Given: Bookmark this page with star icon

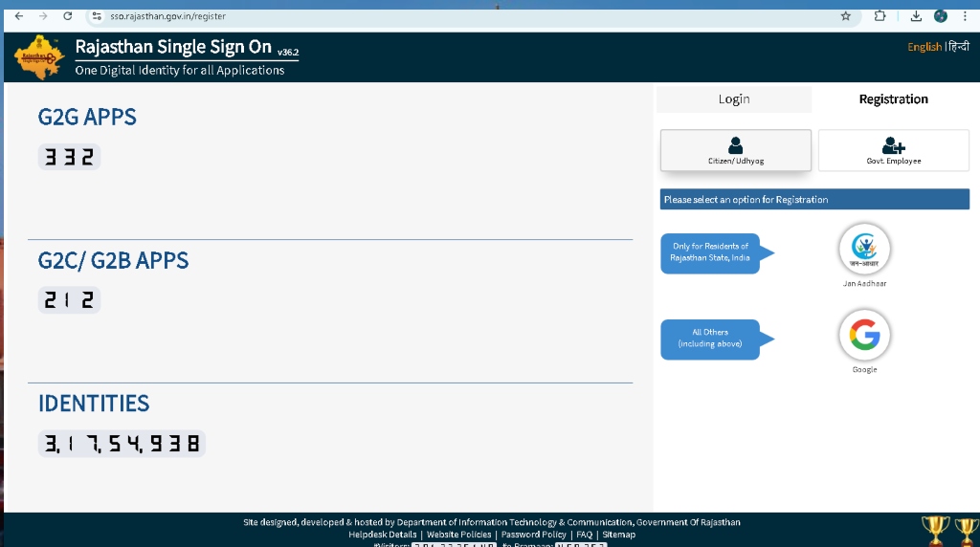Looking at the screenshot, I should point(846,16).
